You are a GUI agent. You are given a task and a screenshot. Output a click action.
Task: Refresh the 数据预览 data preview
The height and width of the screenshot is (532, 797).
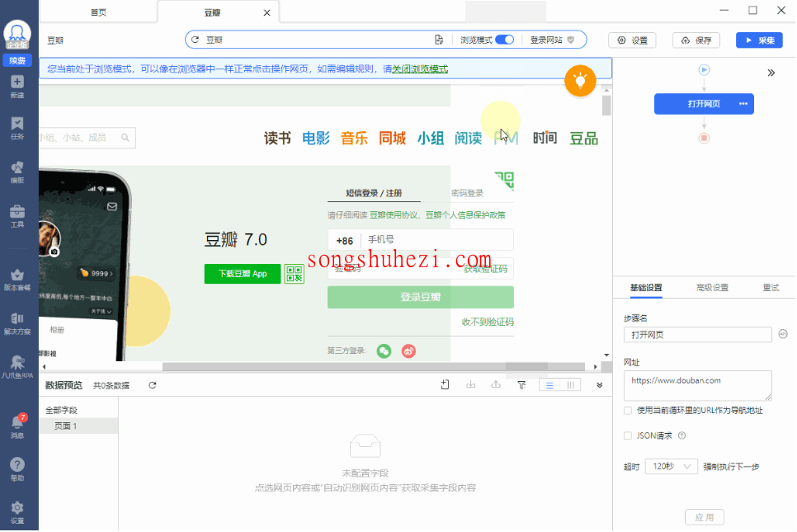tap(153, 385)
